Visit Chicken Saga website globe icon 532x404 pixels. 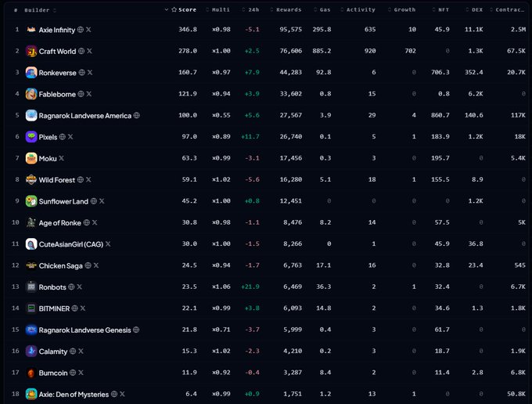[88, 265]
